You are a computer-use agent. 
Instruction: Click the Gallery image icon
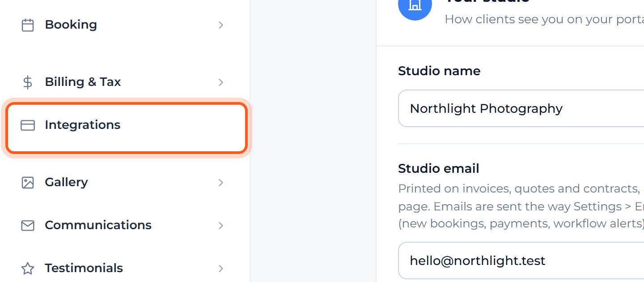28,183
